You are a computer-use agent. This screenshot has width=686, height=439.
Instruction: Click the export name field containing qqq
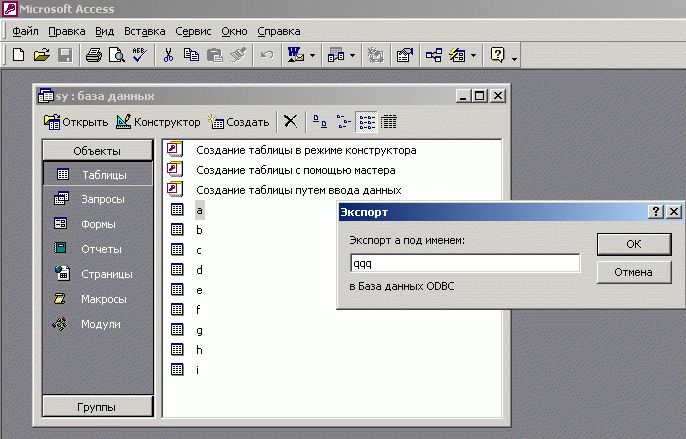tap(465, 263)
